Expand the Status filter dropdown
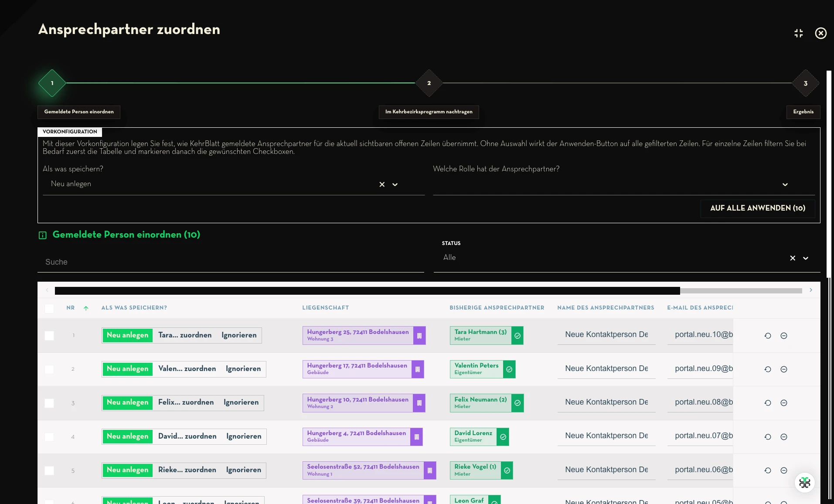Image resolution: width=834 pixels, height=504 pixels. (x=806, y=258)
